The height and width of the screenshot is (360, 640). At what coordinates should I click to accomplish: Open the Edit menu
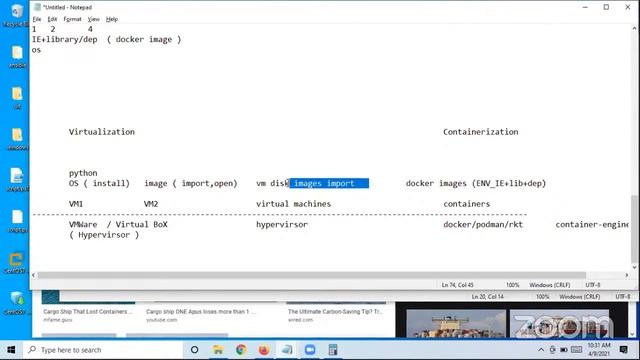coord(52,19)
